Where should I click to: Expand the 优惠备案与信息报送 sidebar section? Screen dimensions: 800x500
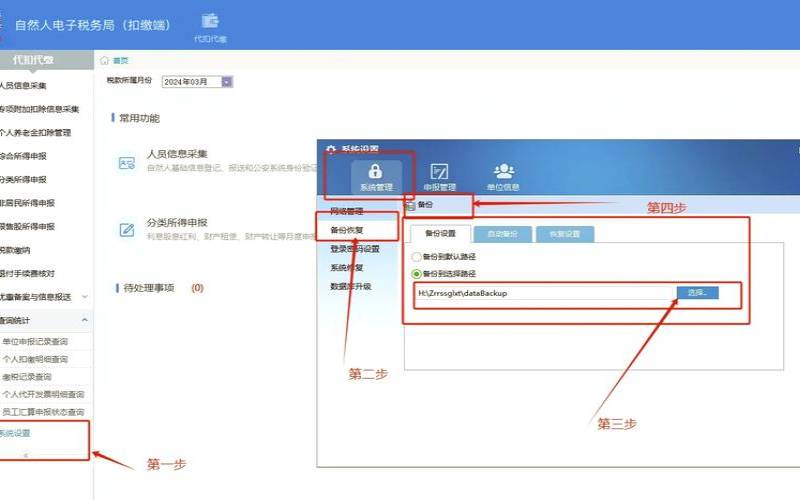[85, 296]
